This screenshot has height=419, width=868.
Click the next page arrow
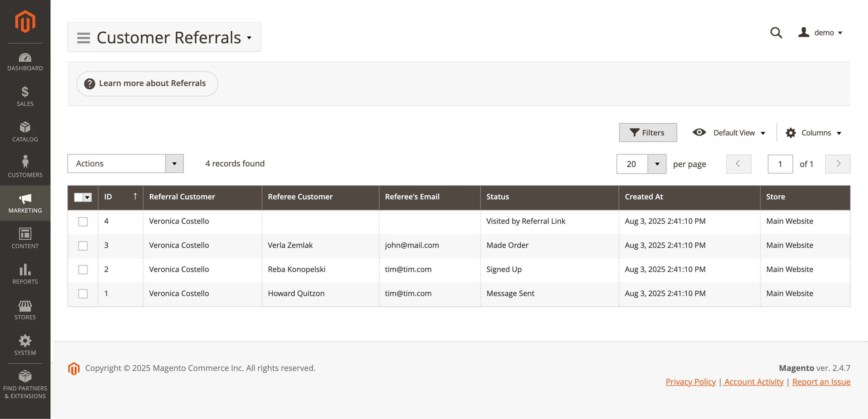(838, 164)
